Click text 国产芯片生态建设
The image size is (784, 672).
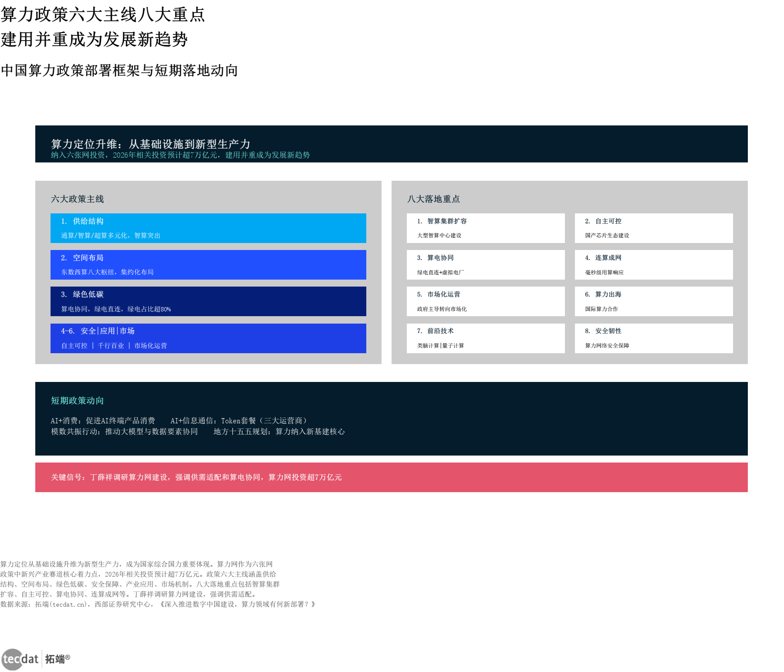click(607, 236)
